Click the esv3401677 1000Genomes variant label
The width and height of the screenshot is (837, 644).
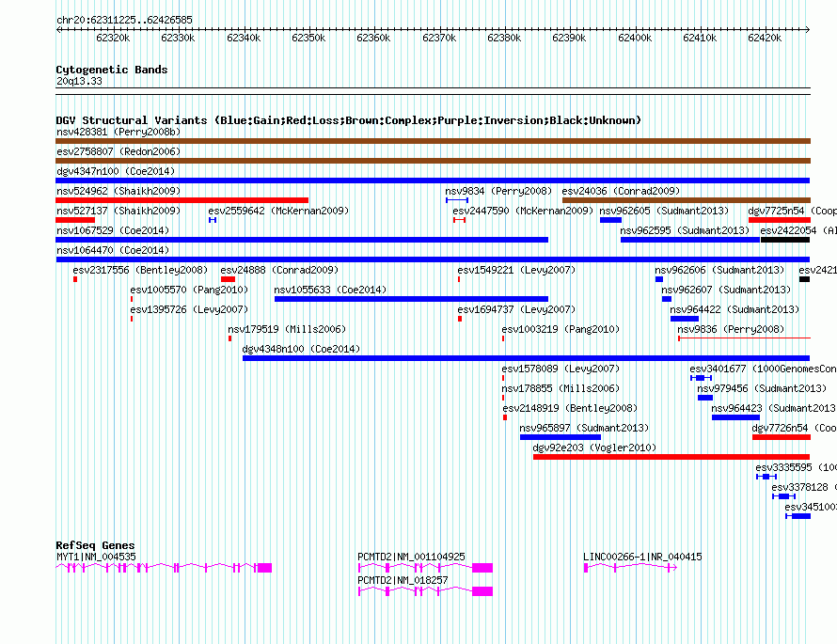[764, 369]
